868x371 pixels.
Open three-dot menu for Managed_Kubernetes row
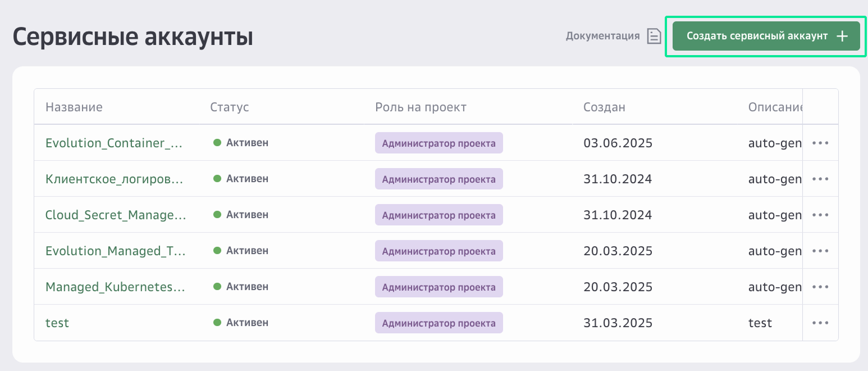pos(820,287)
